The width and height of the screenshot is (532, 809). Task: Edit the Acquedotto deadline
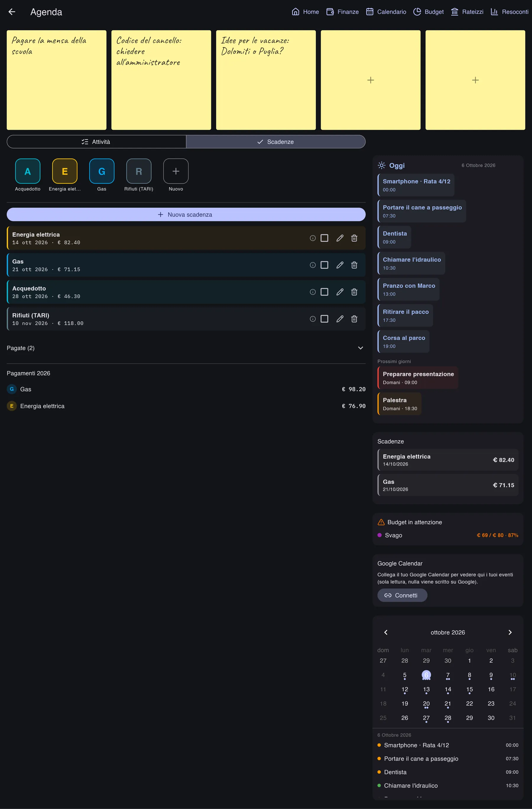[340, 292]
